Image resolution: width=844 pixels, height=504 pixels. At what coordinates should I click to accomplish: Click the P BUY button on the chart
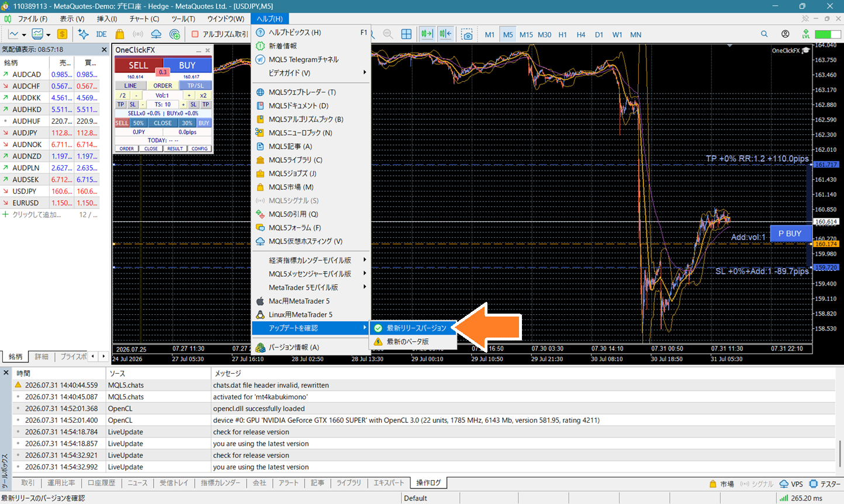tap(790, 234)
